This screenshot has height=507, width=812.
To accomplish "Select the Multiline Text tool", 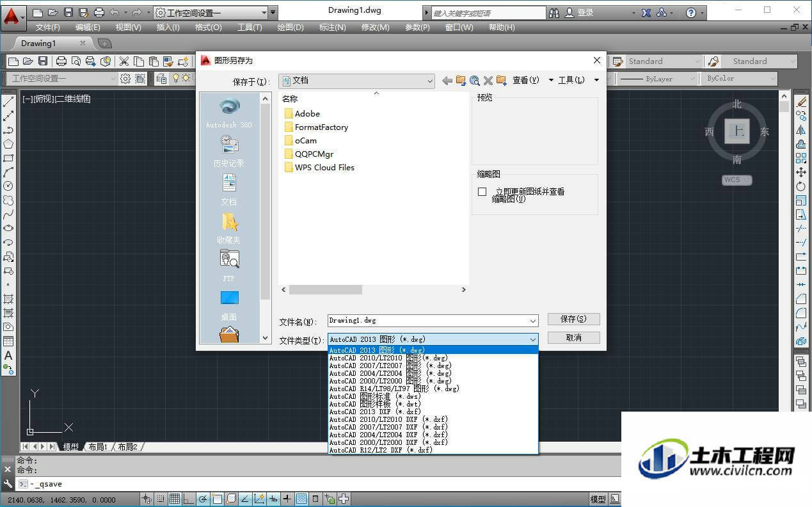I will [8, 355].
